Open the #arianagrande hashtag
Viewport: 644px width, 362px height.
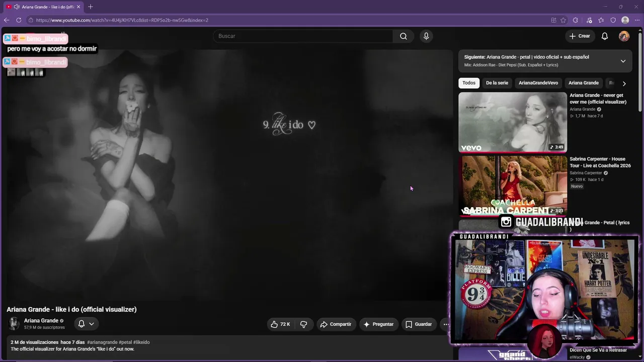pos(102,342)
